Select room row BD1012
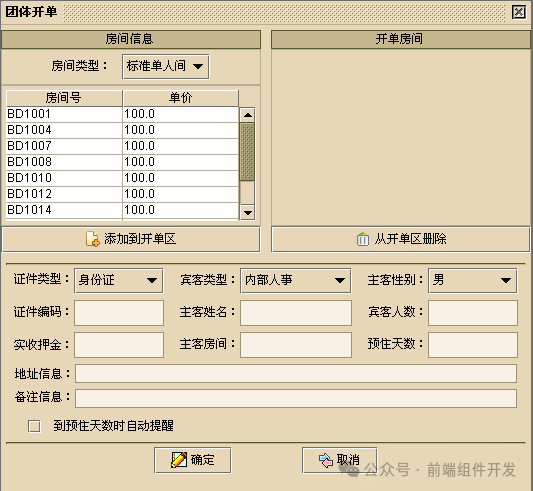 (x=122, y=194)
